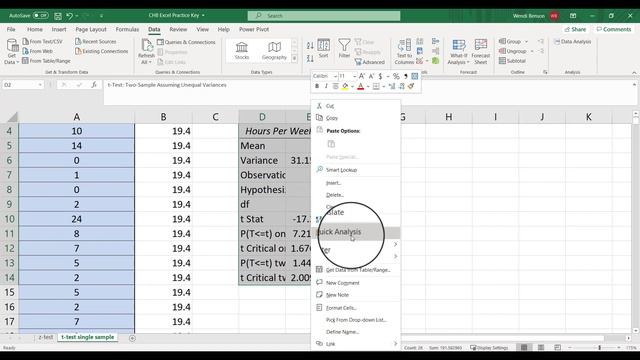The image size is (640, 360).
Task: Open mini toolbar font name dropdown
Action: [x=335, y=76]
